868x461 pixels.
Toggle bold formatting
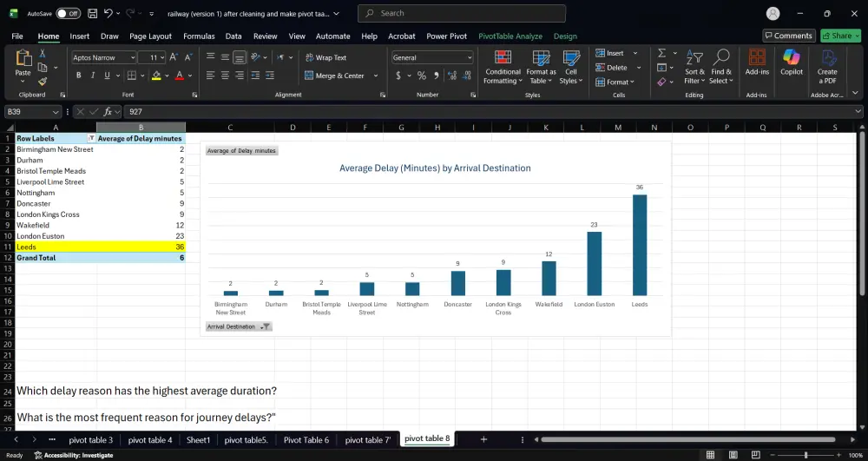pyautogui.click(x=79, y=76)
